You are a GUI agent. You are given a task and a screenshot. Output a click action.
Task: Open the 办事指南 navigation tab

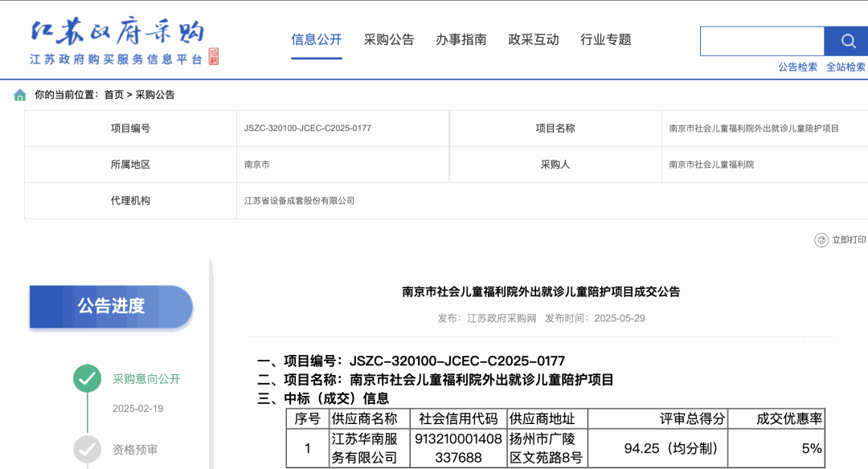pos(461,40)
